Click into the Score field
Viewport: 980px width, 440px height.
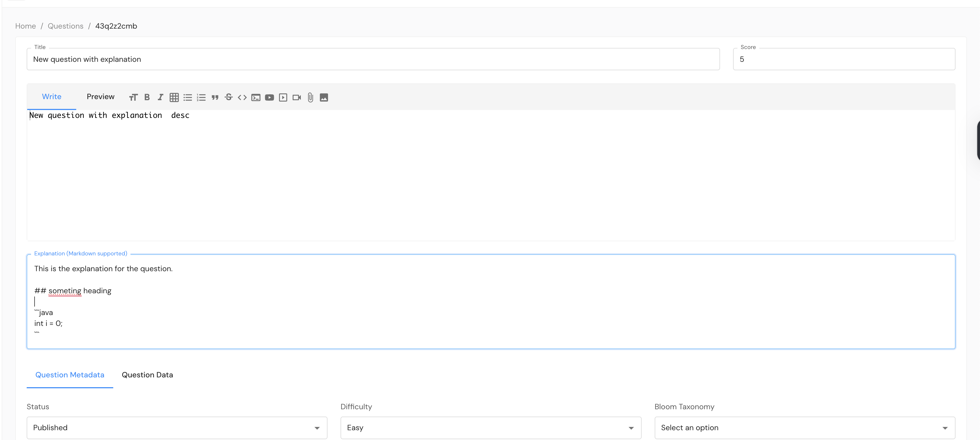(844, 59)
